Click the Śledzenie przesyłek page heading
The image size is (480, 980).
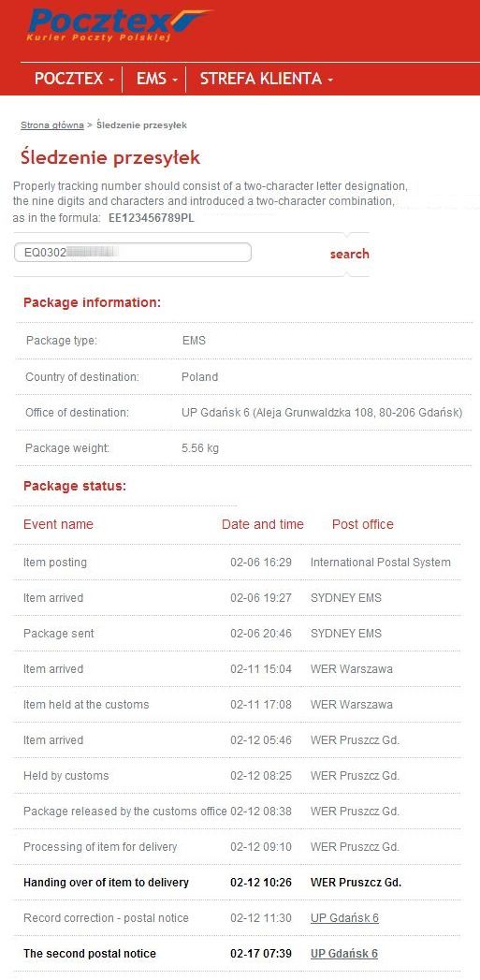pos(110,157)
